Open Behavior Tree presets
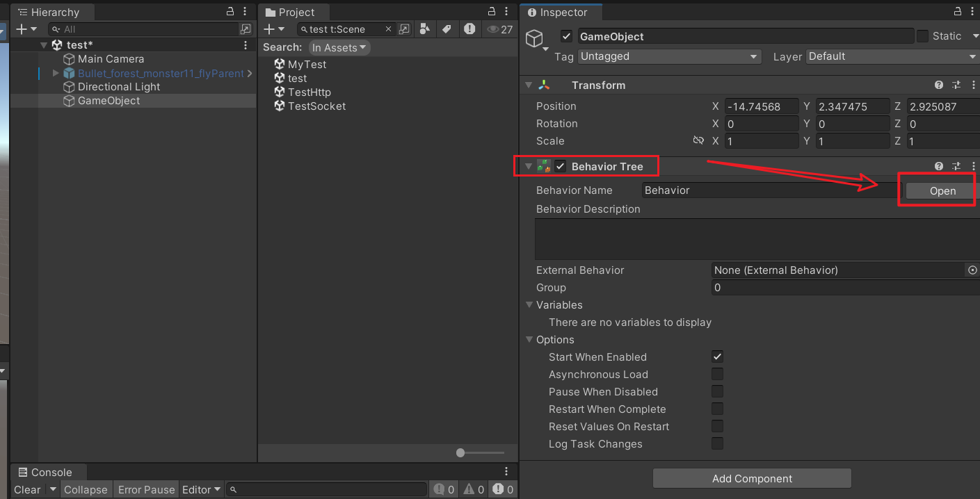 point(956,167)
